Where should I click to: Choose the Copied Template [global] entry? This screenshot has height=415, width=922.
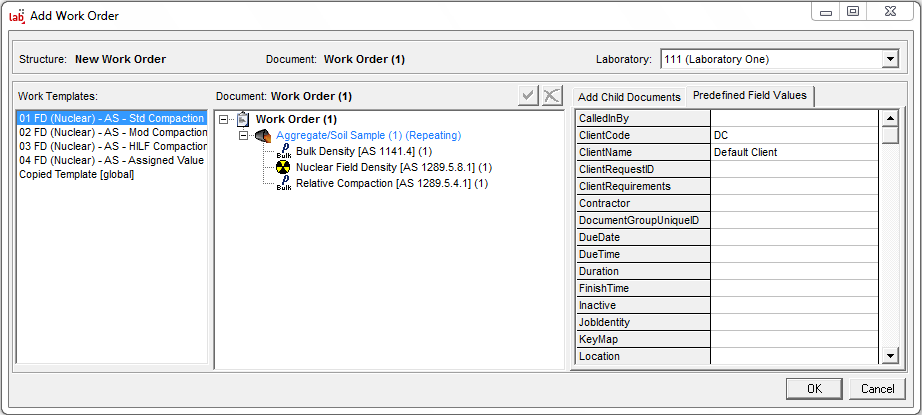[76, 174]
